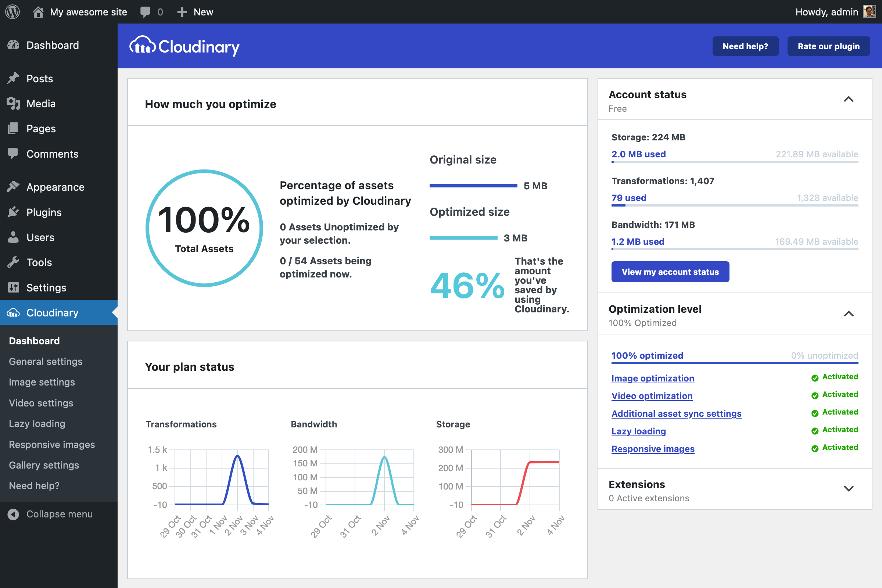The image size is (882, 588).
Task: Click the Plugins plug icon
Action: point(14,212)
